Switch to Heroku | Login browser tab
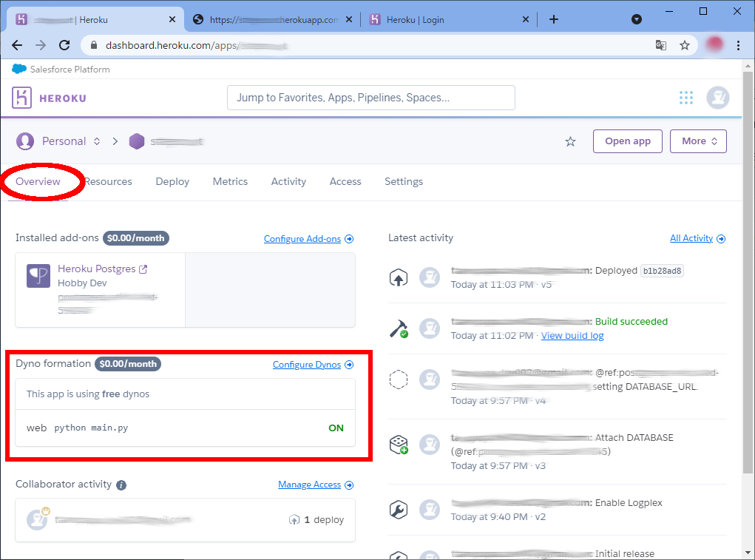755x560 pixels. [442, 20]
